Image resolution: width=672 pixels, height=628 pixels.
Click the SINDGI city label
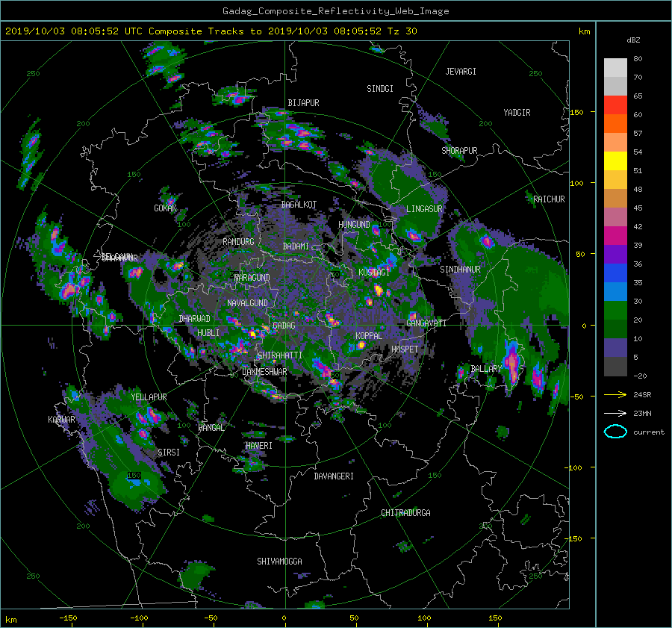380,89
